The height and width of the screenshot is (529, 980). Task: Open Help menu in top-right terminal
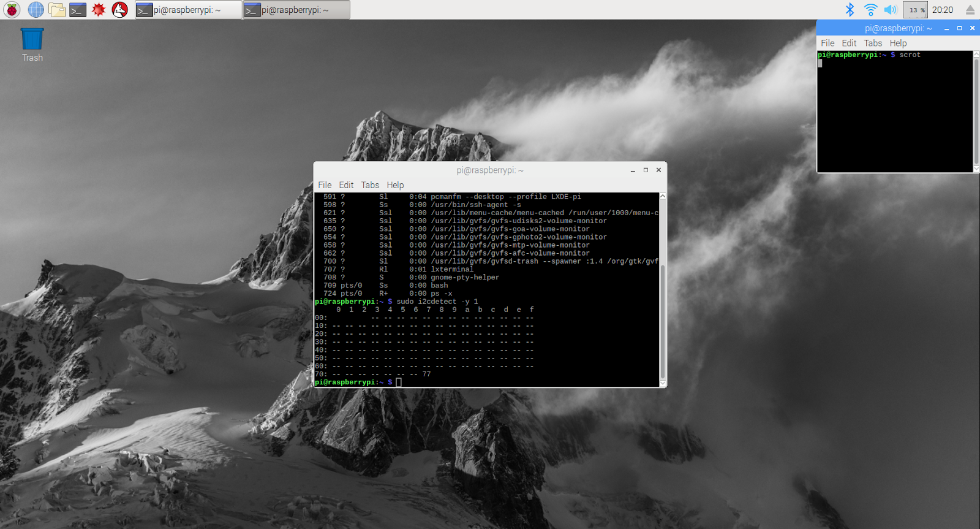[898, 43]
